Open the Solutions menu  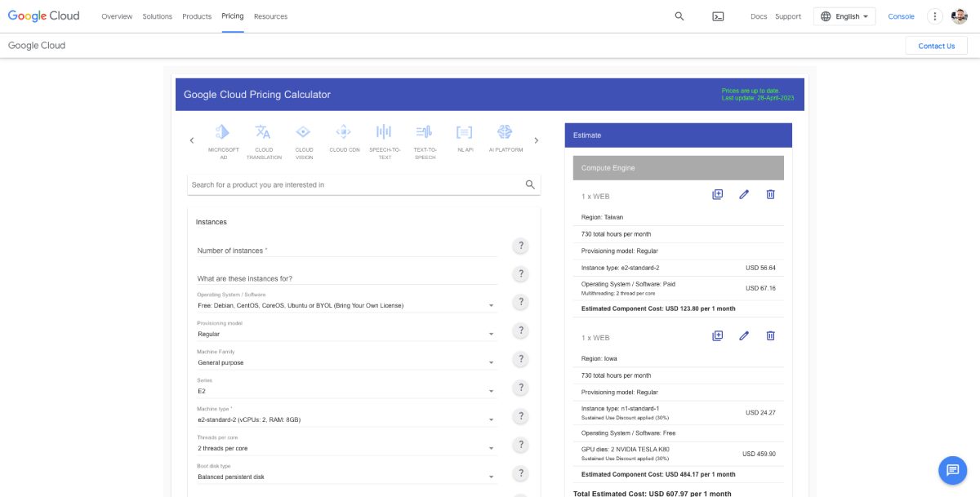coord(157,16)
